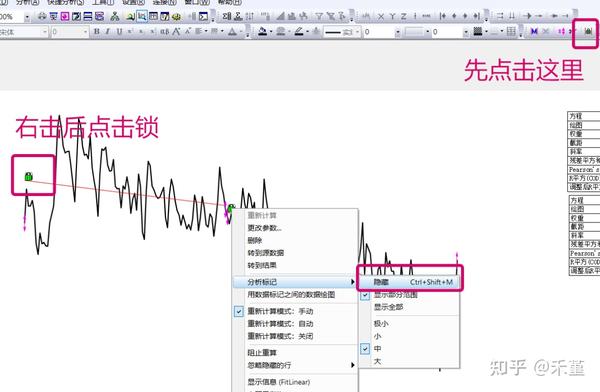Select 更改参数 in context menu

pyautogui.click(x=264, y=228)
